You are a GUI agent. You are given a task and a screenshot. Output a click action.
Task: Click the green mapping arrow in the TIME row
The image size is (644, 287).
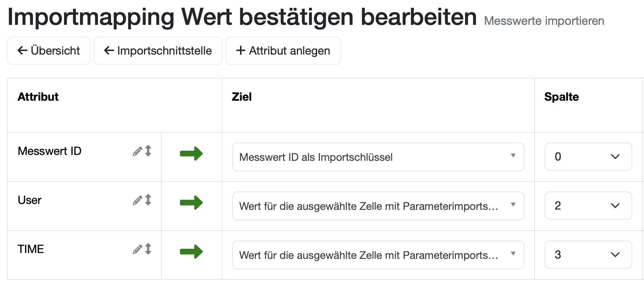pyautogui.click(x=191, y=252)
